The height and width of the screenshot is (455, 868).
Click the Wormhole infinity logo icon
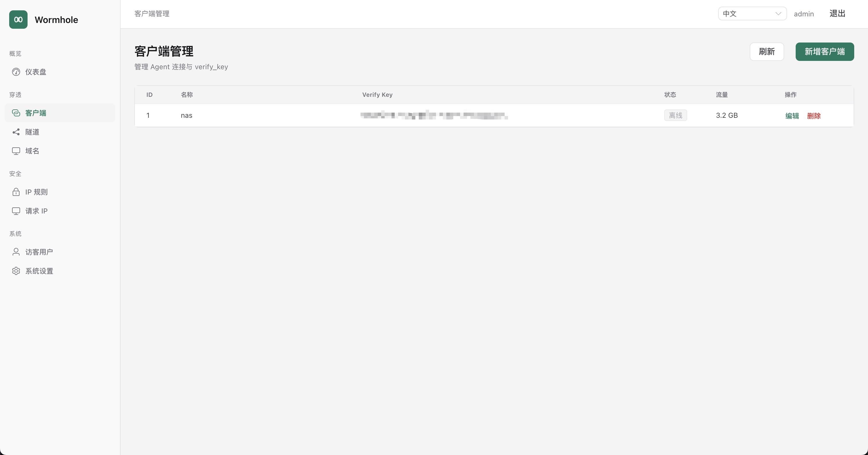(18, 20)
